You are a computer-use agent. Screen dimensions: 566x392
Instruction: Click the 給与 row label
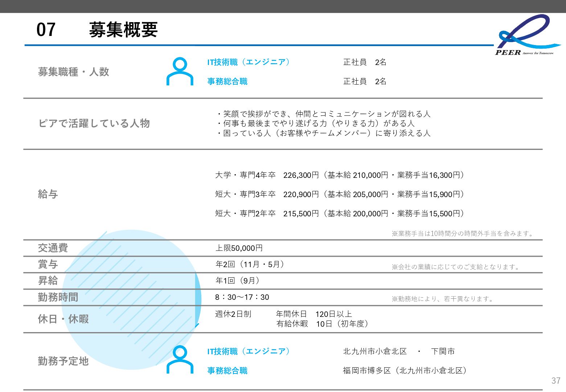point(48,194)
